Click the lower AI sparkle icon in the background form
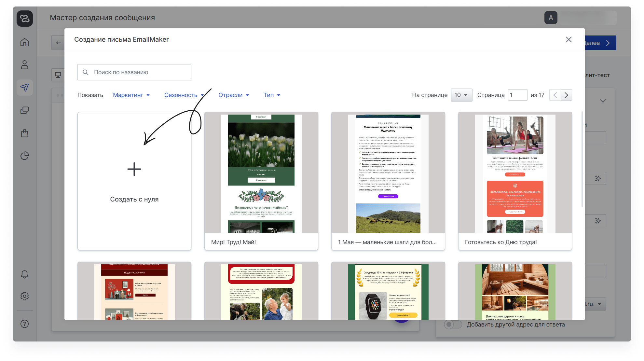Viewport: 644px width, 361px height. click(598, 221)
